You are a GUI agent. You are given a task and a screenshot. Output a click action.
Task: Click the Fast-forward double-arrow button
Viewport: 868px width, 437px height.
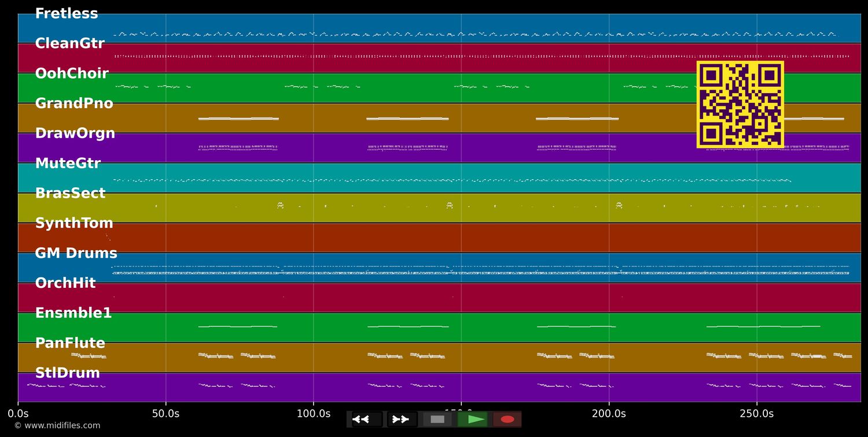tap(402, 419)
